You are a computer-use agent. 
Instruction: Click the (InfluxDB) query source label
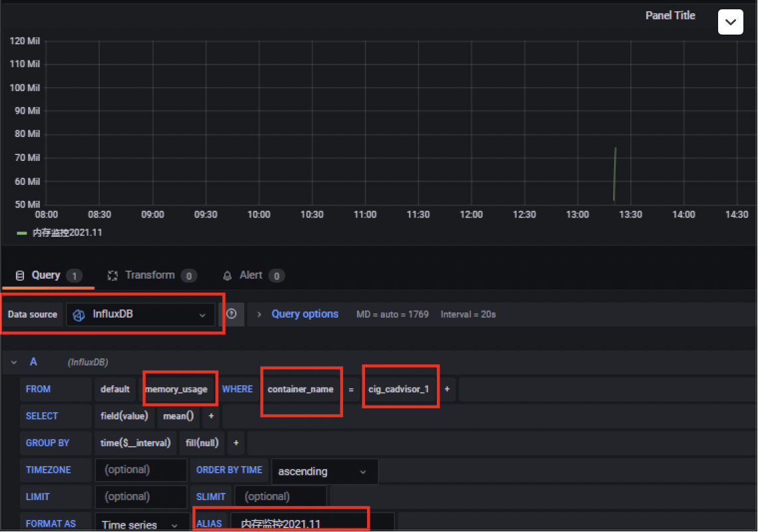(88, 362)
